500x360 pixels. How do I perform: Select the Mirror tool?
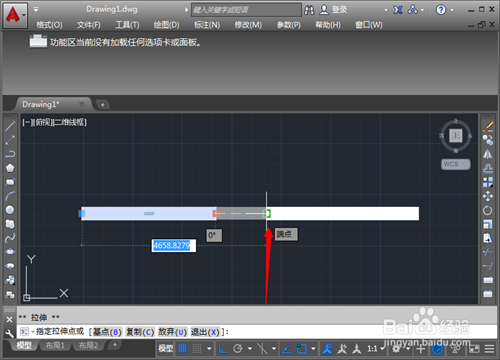tap(488, 154)
